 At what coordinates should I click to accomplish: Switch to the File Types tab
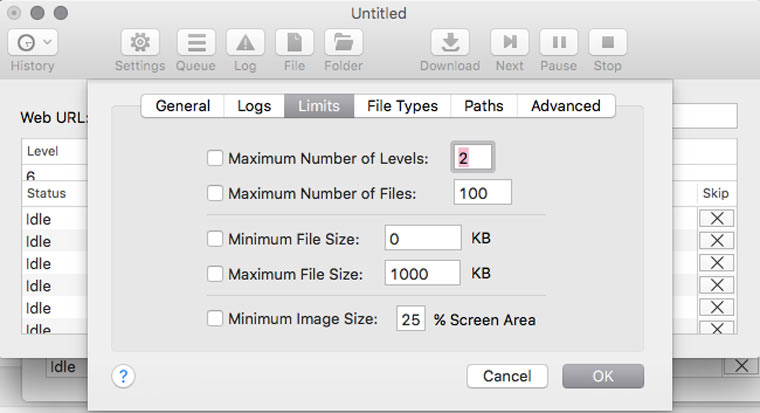tap(402, 106)
